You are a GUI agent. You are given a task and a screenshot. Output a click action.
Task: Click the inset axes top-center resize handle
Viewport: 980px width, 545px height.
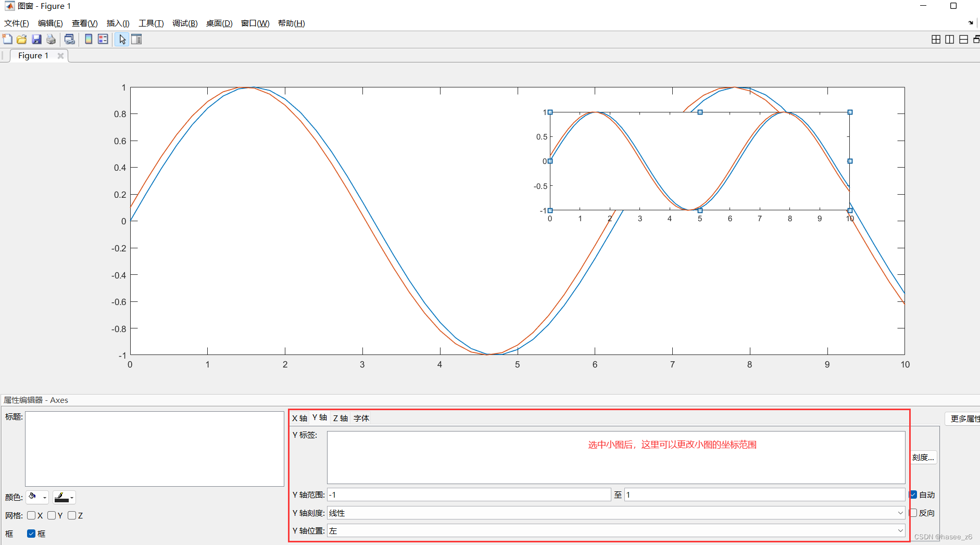tap(700, 112)
